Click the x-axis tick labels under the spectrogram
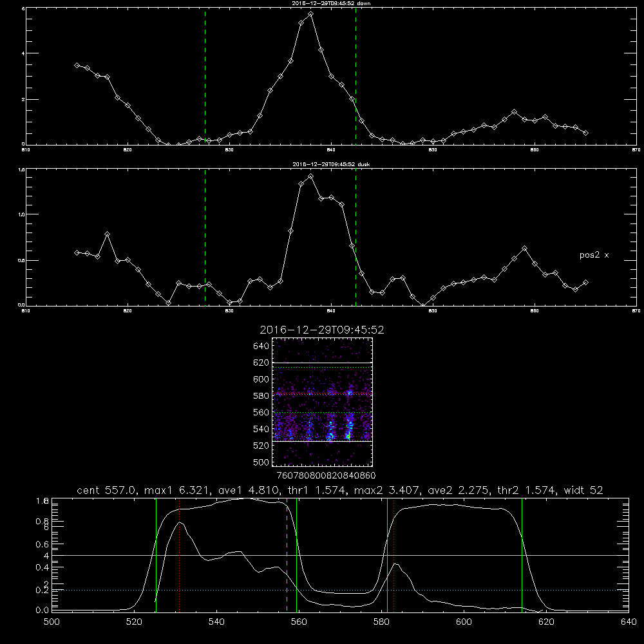The height and width of the screenshot is (644, 644). click(326, 475)
